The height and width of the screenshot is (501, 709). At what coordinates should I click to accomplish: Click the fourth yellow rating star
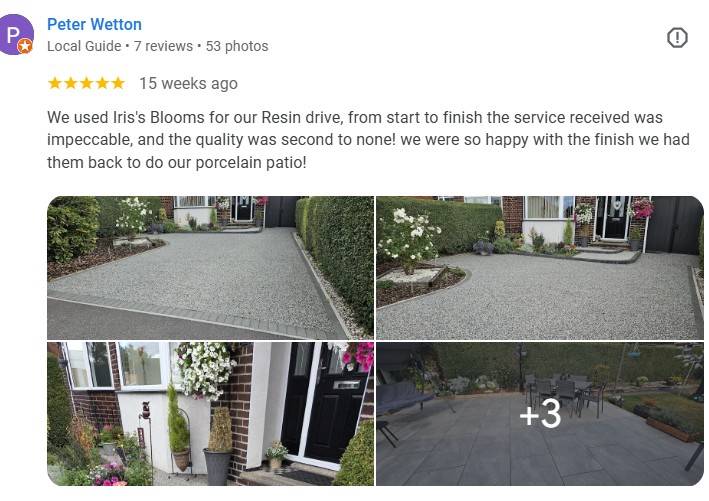click(101, 83)
